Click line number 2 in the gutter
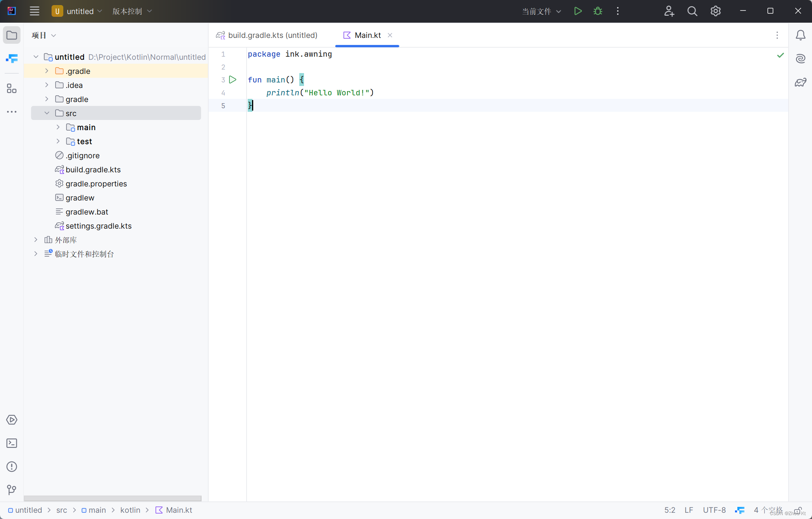The image size is (812, 519). point(223,67)
